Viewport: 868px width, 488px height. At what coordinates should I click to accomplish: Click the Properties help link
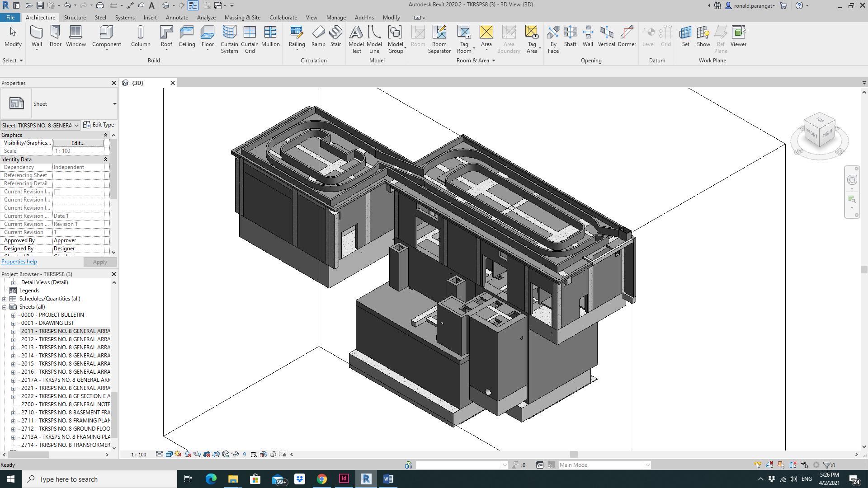pyautogui.click(x=19, y=262)
